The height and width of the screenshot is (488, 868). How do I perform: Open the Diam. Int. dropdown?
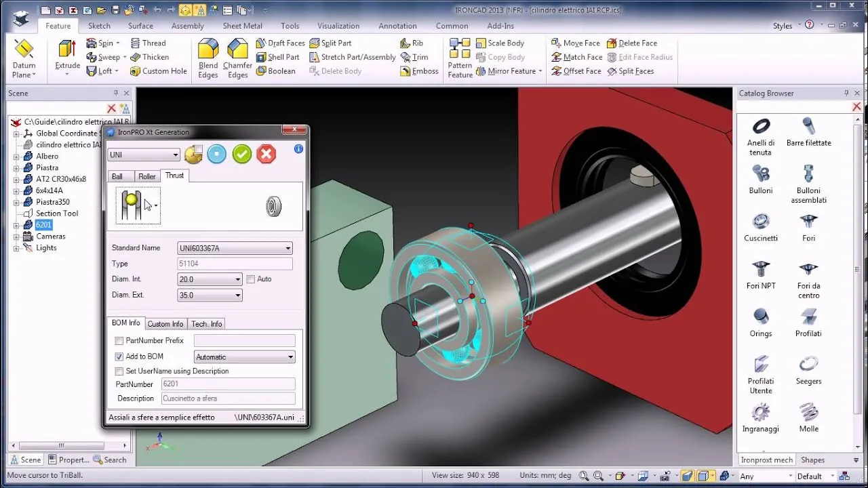[x=210, y=279]
